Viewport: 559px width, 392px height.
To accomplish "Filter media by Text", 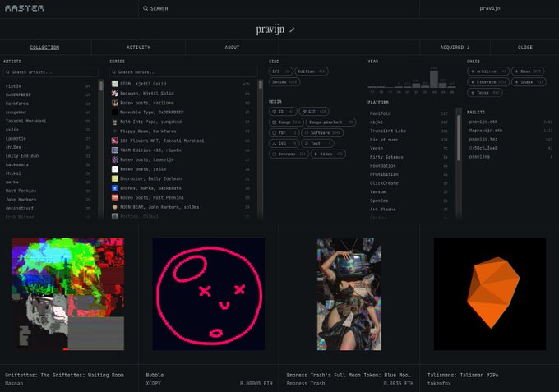I will click(317, 143).
